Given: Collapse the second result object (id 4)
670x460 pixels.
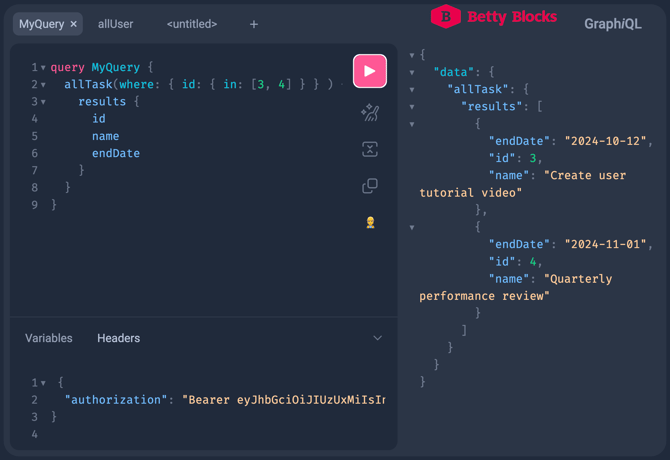Looking at the screenshot, I should tap(412, 227).
